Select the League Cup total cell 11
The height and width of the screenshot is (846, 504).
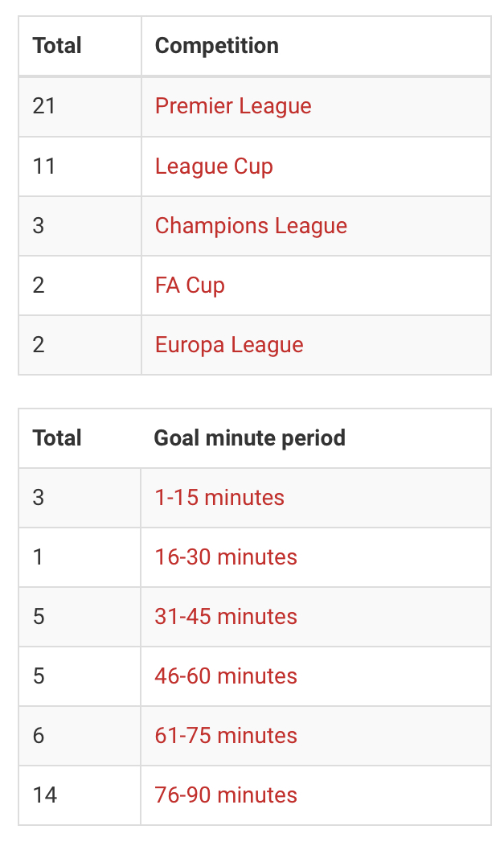tap(43, 166)
